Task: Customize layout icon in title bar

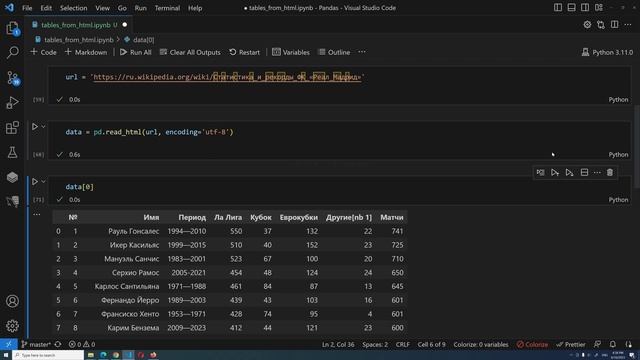Action: tap(599, 8)
